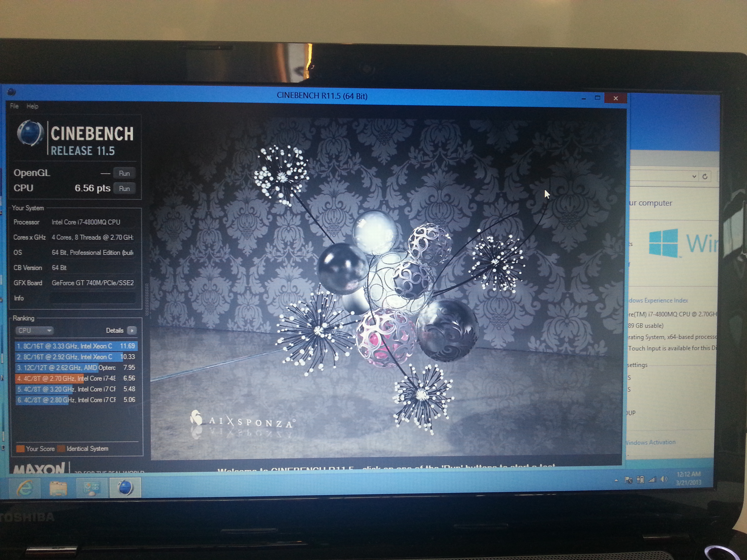This screenshot has height=560, width=747.
Task: Click refresh icon in System window
Action: click(705, 177)
